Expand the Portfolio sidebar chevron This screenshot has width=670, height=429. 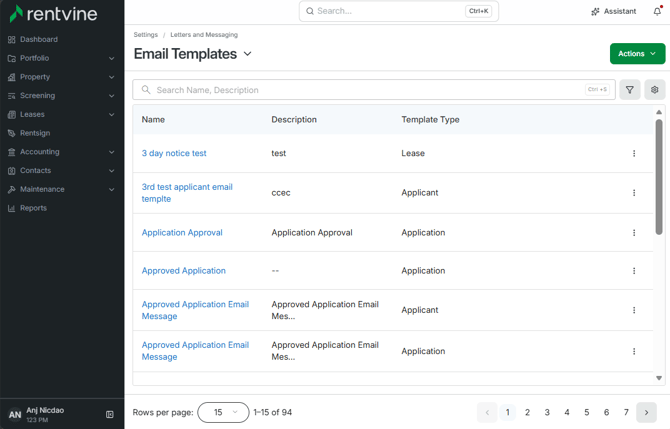[112, 58]
